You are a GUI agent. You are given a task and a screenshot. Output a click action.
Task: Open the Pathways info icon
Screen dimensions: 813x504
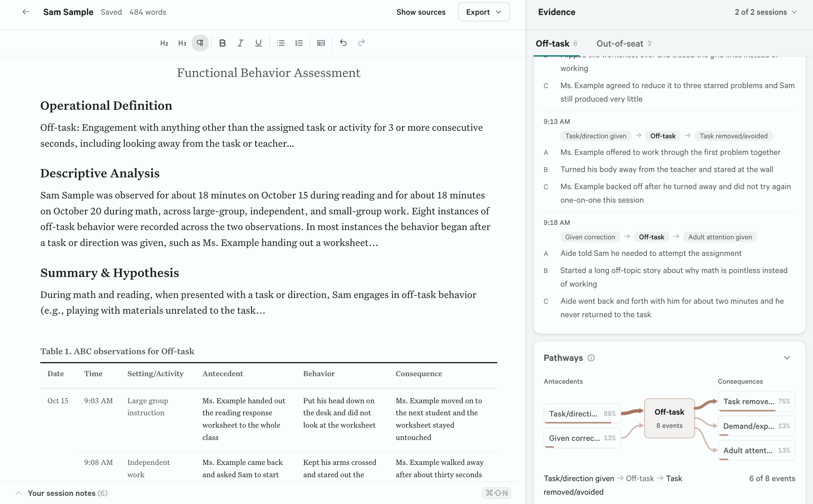point(591,358)
